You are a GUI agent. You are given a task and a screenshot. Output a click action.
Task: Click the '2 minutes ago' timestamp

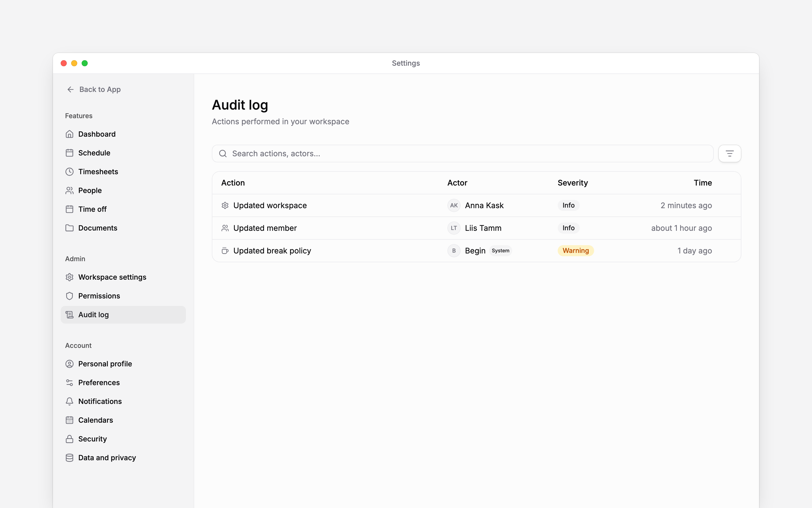pyautogui.click(x=686, y=205)
